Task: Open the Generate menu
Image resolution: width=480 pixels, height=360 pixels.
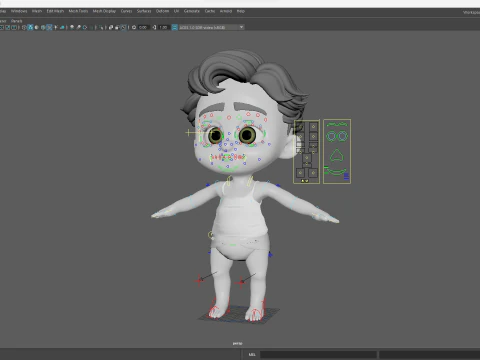Action: pyautogui.click(x=192, y=11)
